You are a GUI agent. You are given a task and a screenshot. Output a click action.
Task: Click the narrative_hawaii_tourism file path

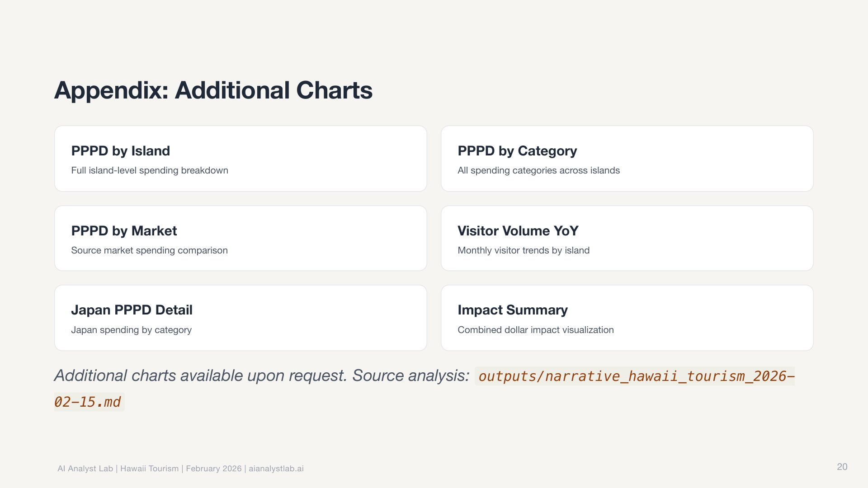(634, 376)
